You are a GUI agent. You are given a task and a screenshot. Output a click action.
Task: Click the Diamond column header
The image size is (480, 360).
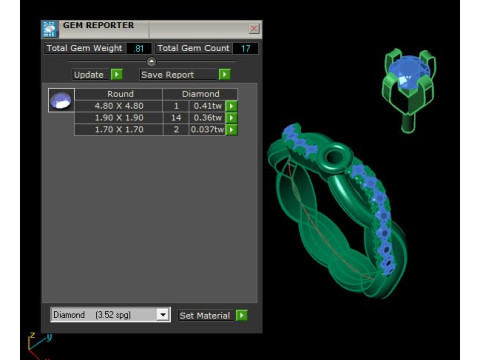200,94
